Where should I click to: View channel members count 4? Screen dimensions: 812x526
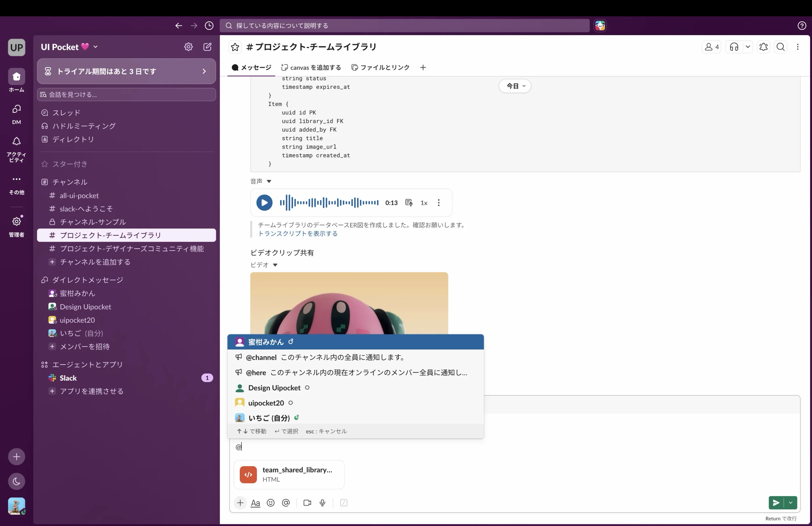tap(711, 47)
